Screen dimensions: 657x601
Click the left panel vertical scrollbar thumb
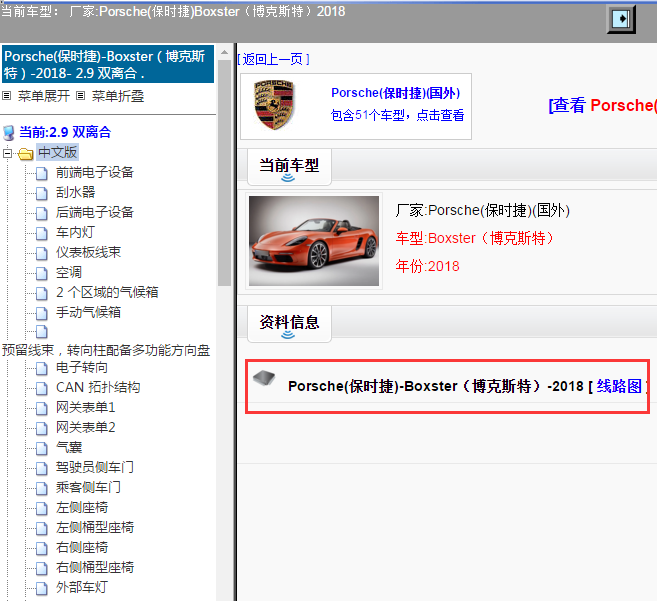click(x=225, y=173)
